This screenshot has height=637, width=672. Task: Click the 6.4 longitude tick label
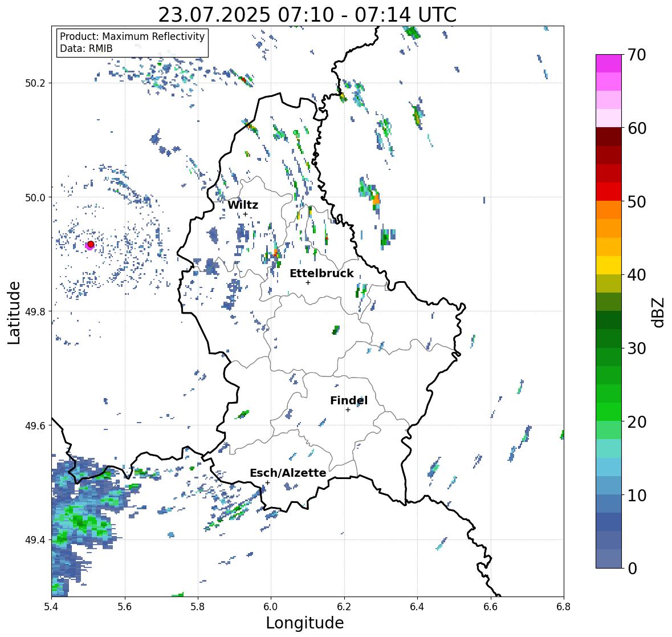417,607
